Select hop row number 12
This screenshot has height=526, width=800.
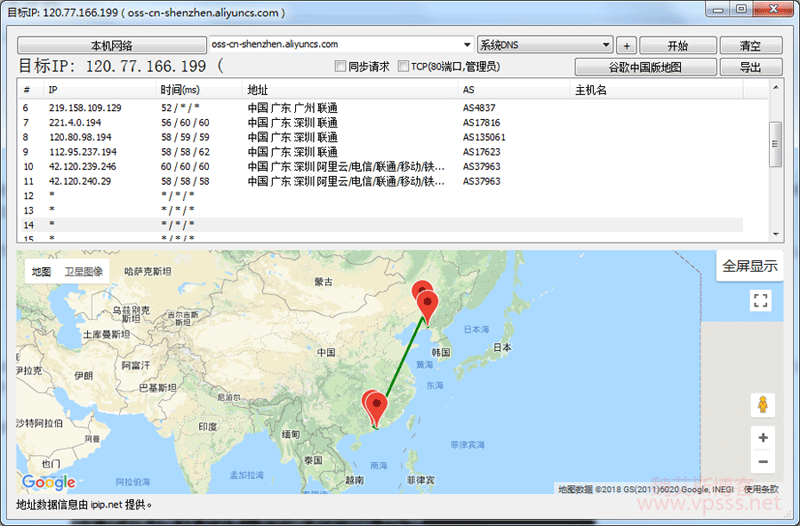coord(382,196)
